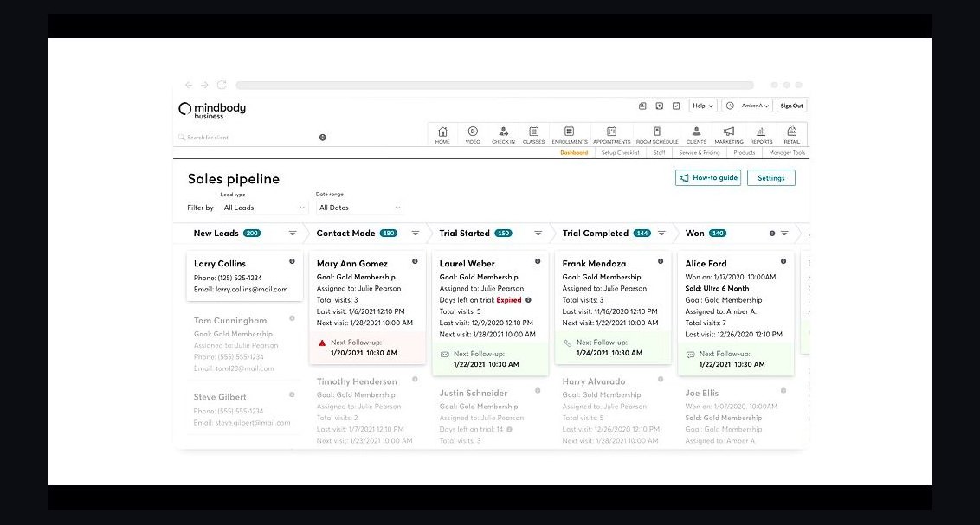
Task: Open Mary Ann Gomez lead name
Action: 351,264
